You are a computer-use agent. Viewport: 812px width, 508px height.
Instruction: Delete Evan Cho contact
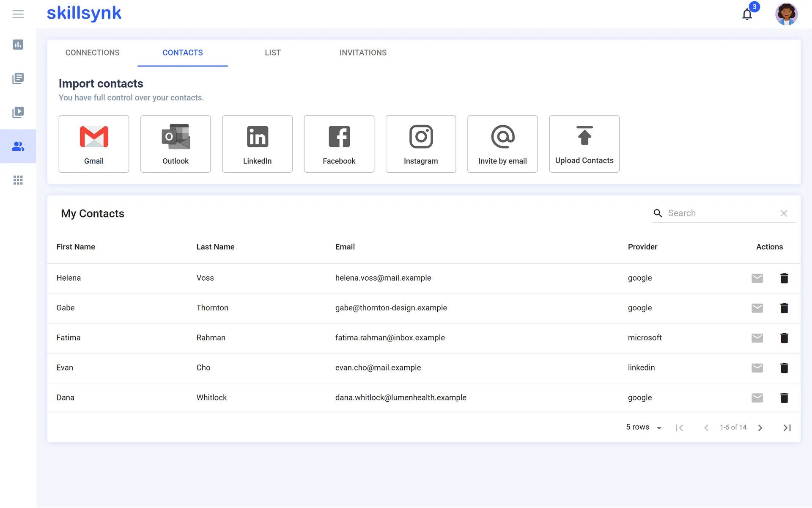click(784, 368)
